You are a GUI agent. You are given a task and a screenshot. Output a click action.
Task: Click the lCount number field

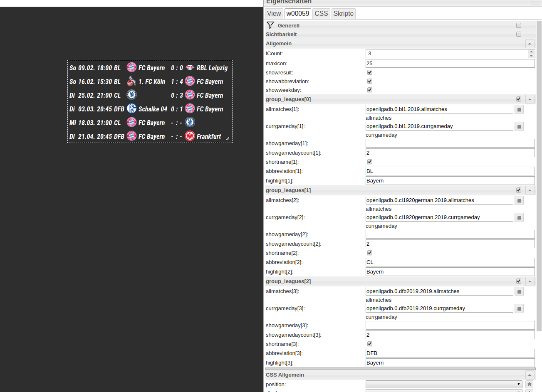447,53
